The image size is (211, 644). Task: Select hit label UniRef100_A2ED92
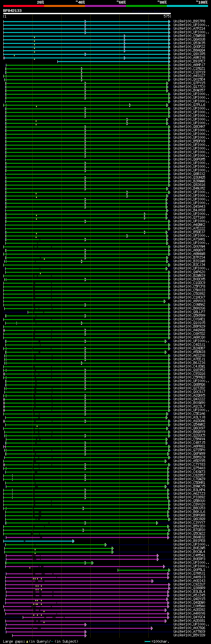pyautogui.click(x=189, y=610)
